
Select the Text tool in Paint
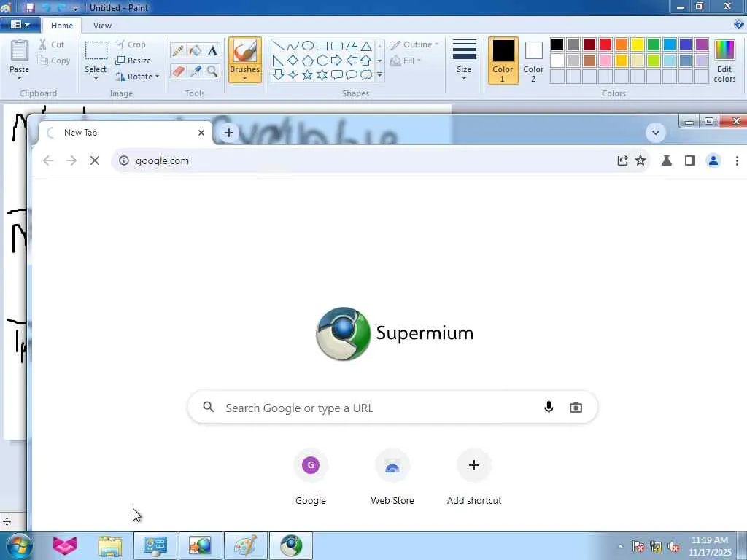coord(212,50)
